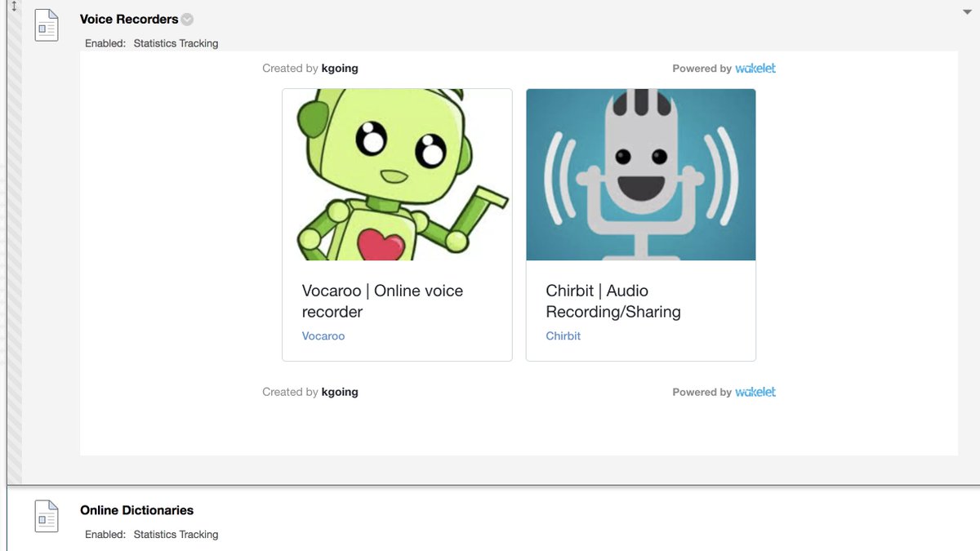
Task: Click the top 'kgoing' creator name
Action: coord(340,69)
